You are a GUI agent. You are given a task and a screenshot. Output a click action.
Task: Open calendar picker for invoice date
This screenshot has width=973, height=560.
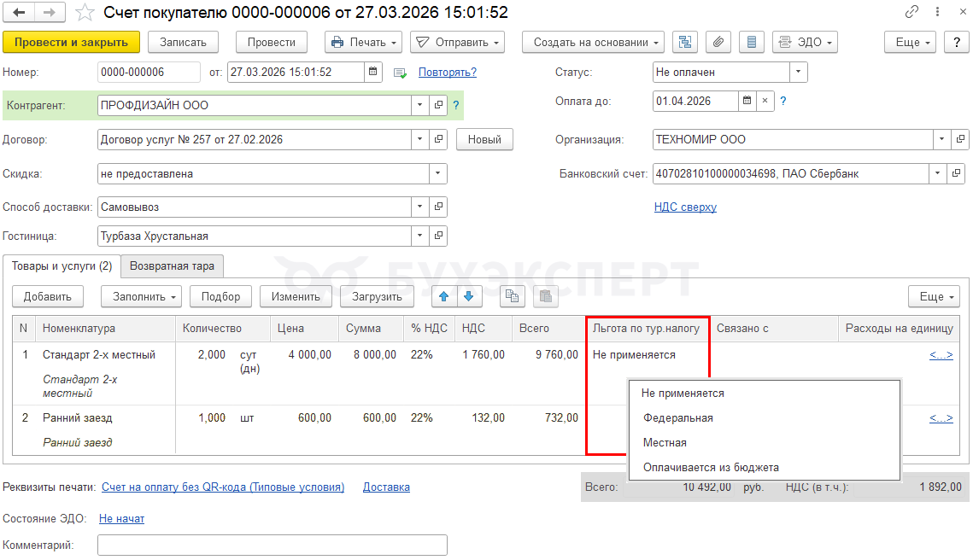coord(374,73)
